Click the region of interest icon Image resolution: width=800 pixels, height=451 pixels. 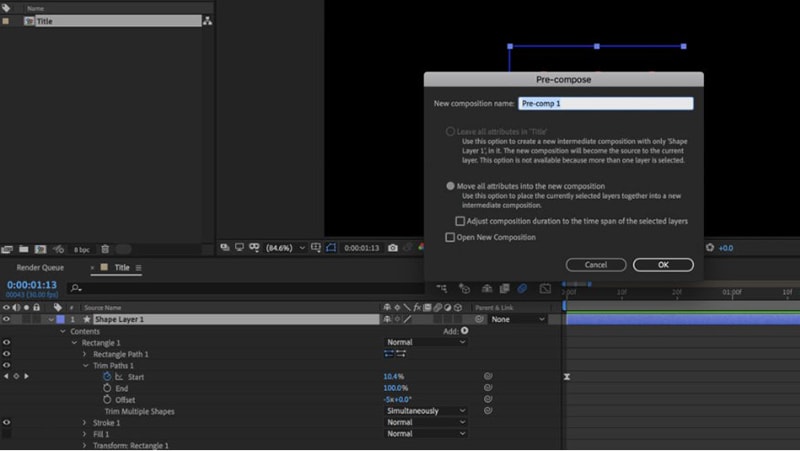tap(316, 247)
